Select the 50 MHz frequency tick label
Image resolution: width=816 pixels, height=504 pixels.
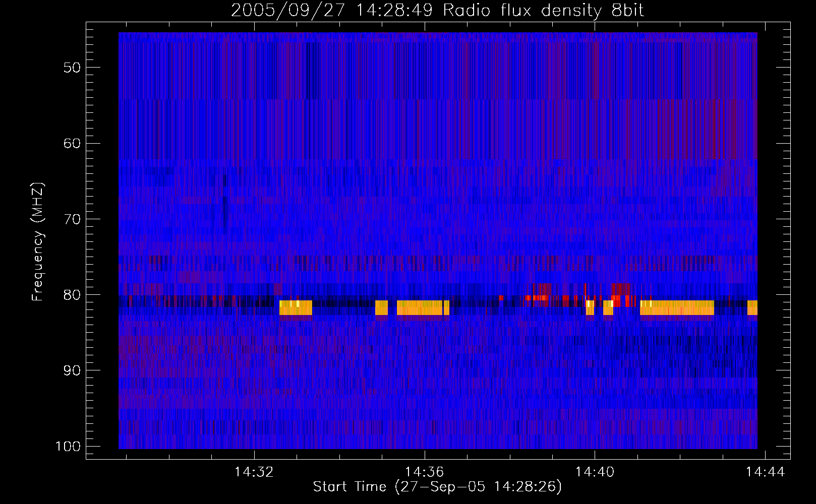72,68
